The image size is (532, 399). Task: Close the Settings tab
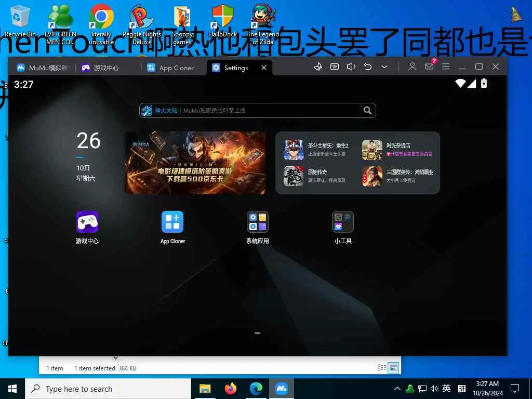264,68
